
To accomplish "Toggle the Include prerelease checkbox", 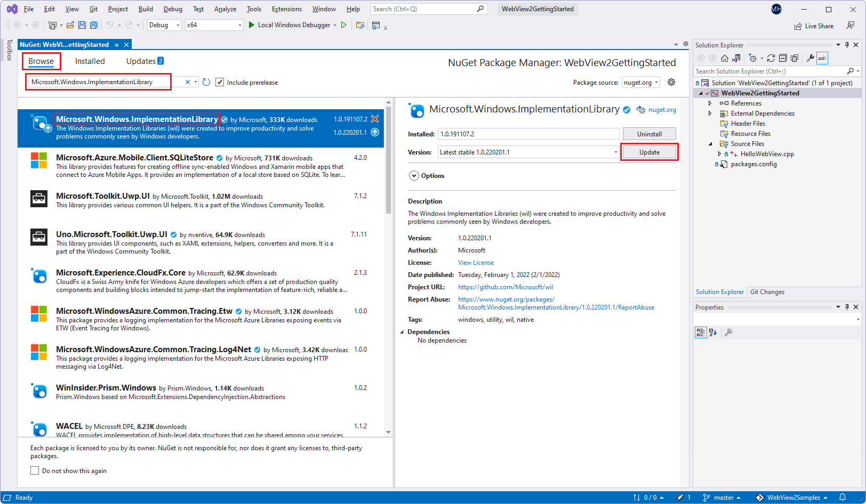I will (220, 82).
